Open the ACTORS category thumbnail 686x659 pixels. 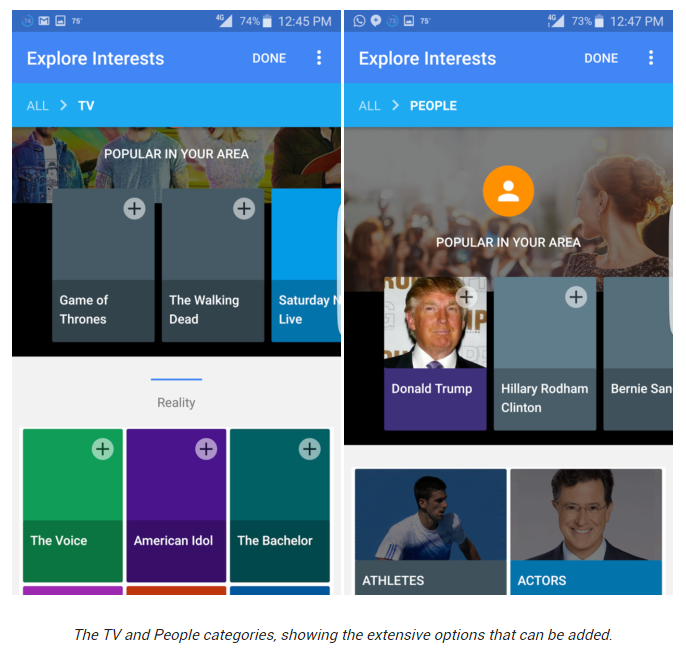(586, 532)
